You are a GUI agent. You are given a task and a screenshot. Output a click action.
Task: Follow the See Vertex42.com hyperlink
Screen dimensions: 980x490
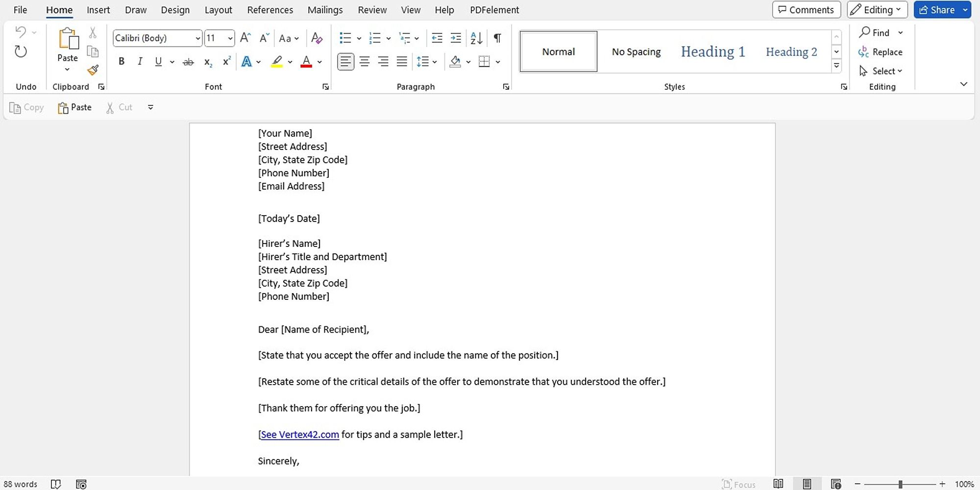[299, 435]
